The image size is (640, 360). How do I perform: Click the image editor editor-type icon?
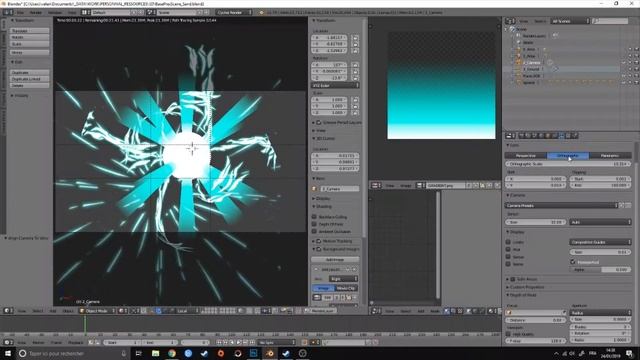(376, 185)
